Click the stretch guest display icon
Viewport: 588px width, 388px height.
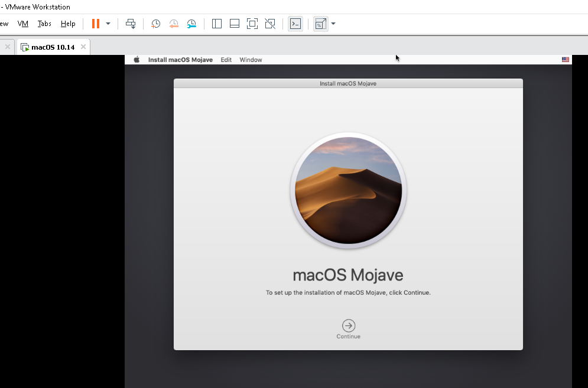click(321, 24)
